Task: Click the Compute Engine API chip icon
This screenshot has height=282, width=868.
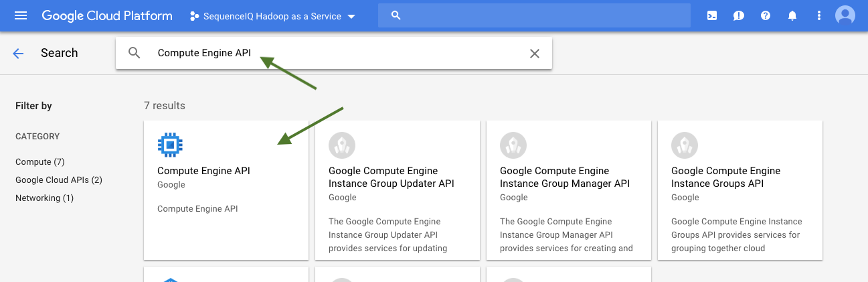Action: (170, 145)
